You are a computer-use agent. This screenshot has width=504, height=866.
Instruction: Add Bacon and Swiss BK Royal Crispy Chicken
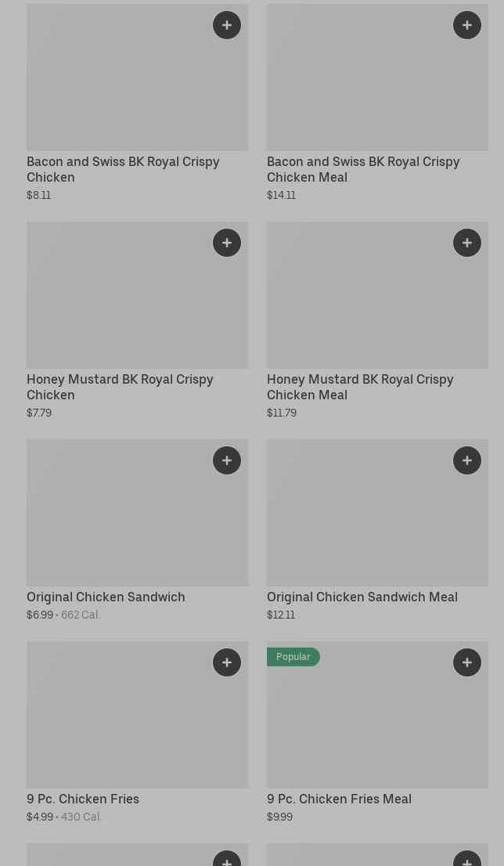(227, 25)
